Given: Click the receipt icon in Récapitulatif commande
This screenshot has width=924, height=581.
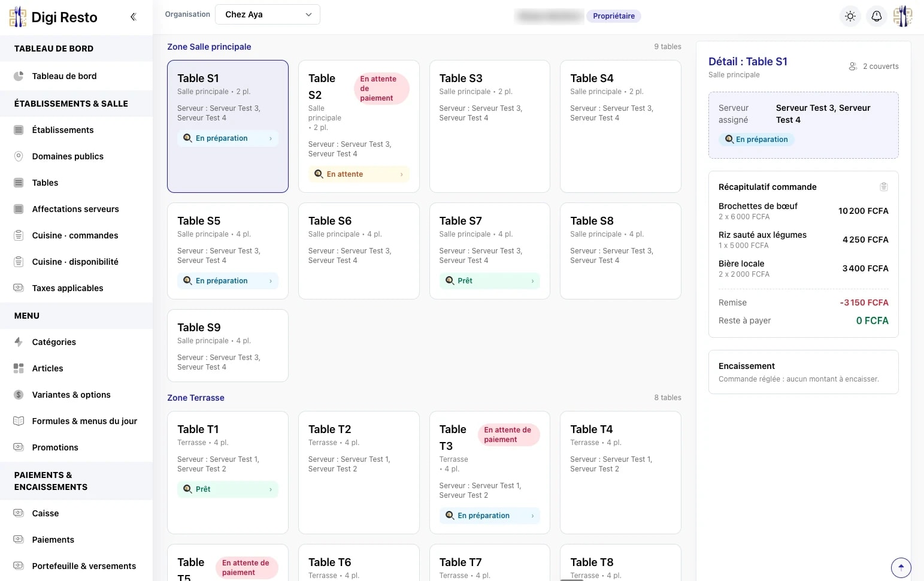Looking at the screenshot, I should click(884, 187).
